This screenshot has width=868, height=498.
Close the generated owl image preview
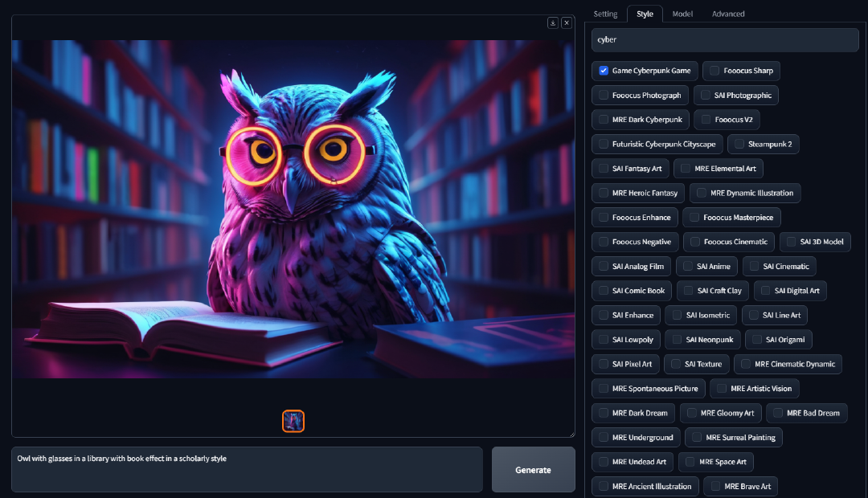click(x=566, y=22)
